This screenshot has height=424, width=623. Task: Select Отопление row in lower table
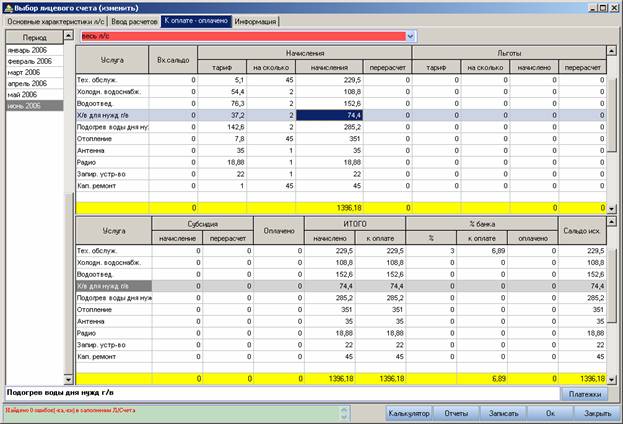341,310
